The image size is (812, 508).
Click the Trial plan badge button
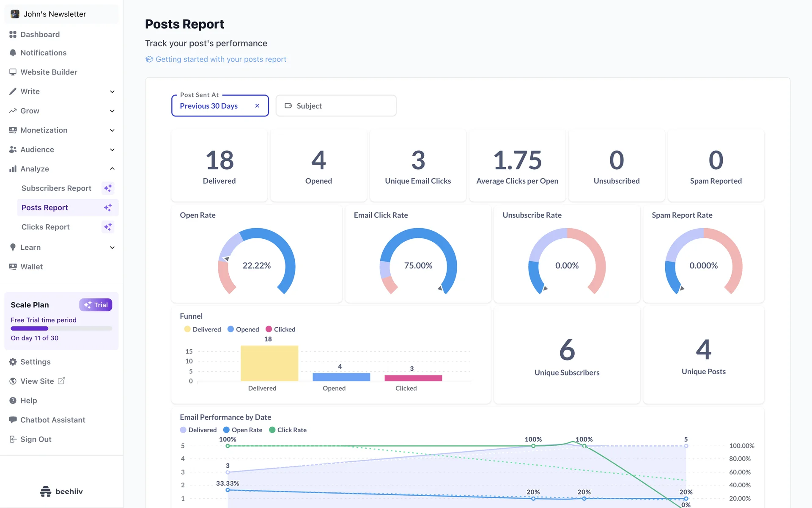click(x=96, y=305)
